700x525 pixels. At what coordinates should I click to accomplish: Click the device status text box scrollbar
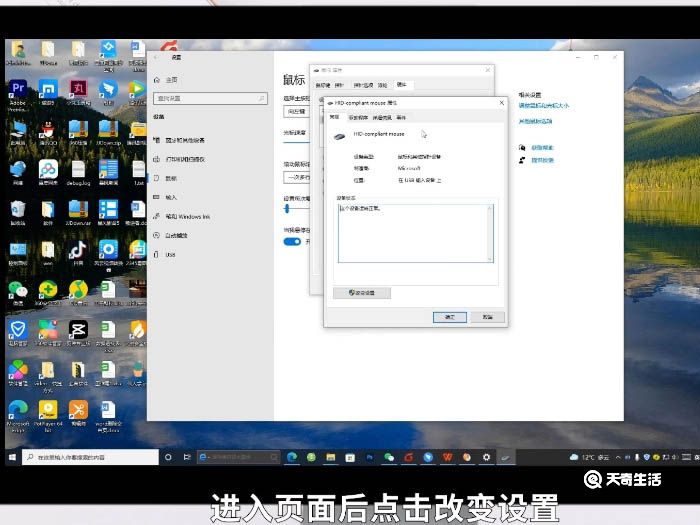click(490, 233)
